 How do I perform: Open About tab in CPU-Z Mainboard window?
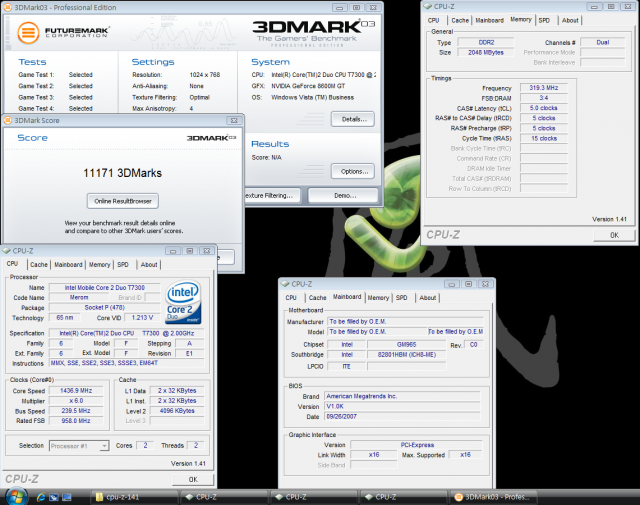(428, 298)
